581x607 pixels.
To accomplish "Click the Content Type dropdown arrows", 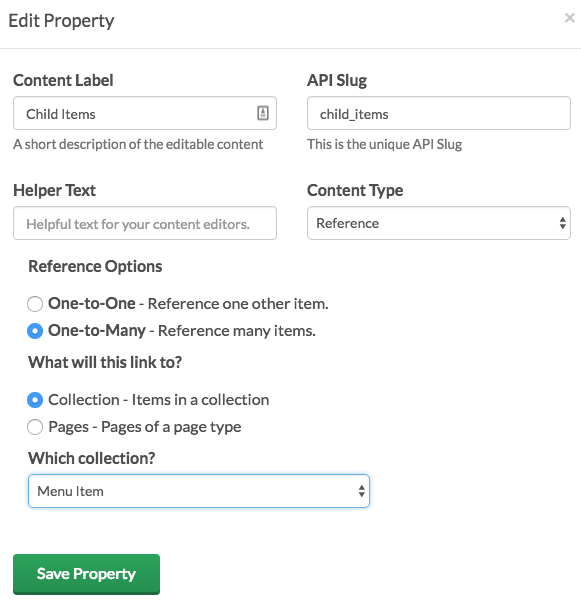I will pos(562,223).
